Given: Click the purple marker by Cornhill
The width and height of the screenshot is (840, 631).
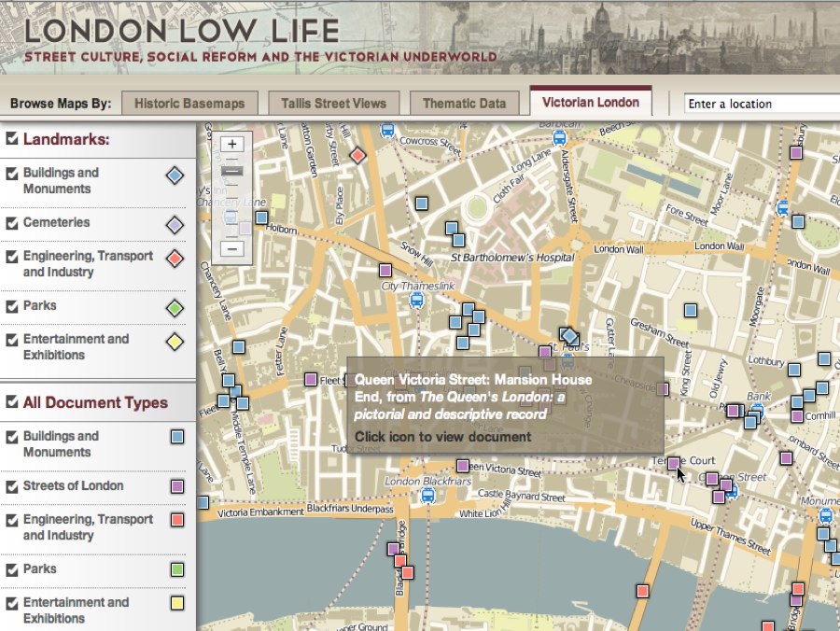Looking at the screenshot, I should point(797,415).
